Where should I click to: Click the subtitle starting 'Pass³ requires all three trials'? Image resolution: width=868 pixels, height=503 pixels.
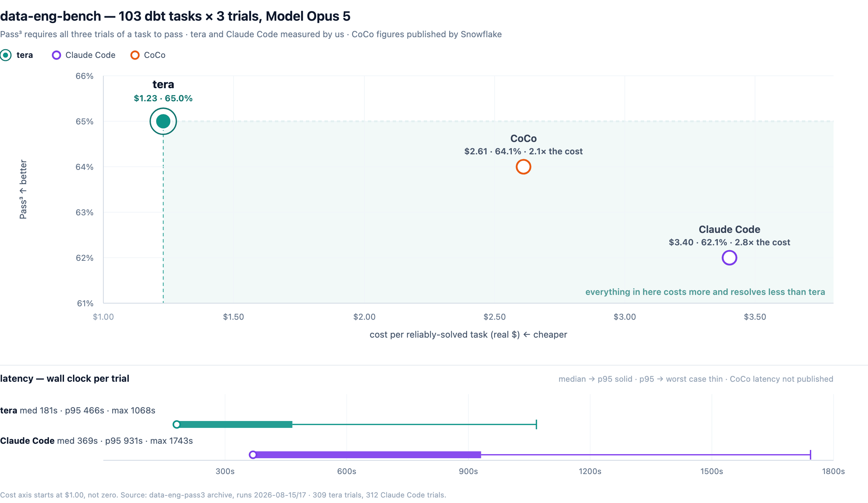(251, 34)
